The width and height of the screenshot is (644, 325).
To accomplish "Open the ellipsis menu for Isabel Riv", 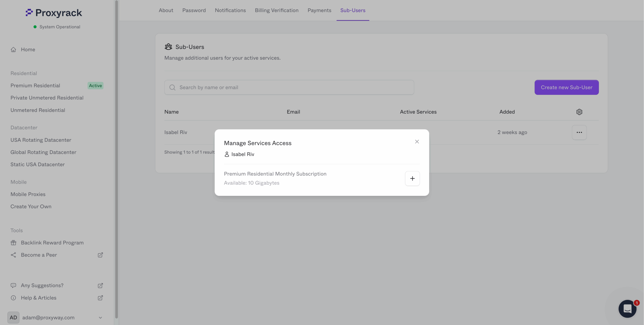I will pos(579,132).
